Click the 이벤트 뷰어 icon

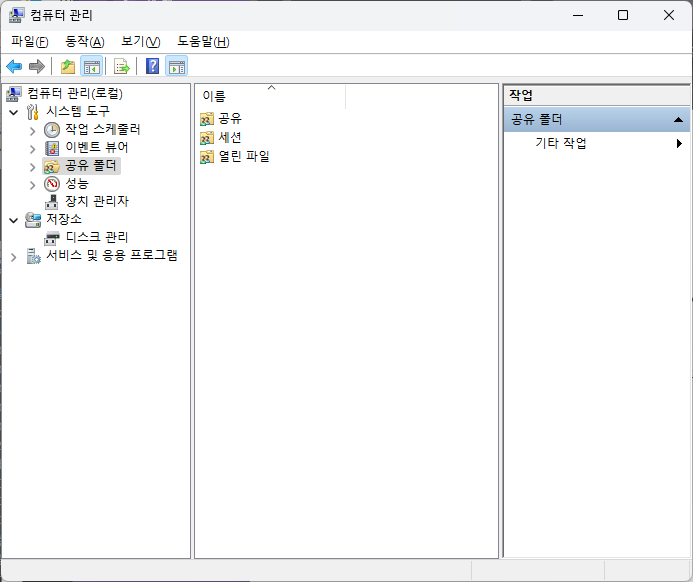point(52,148)
